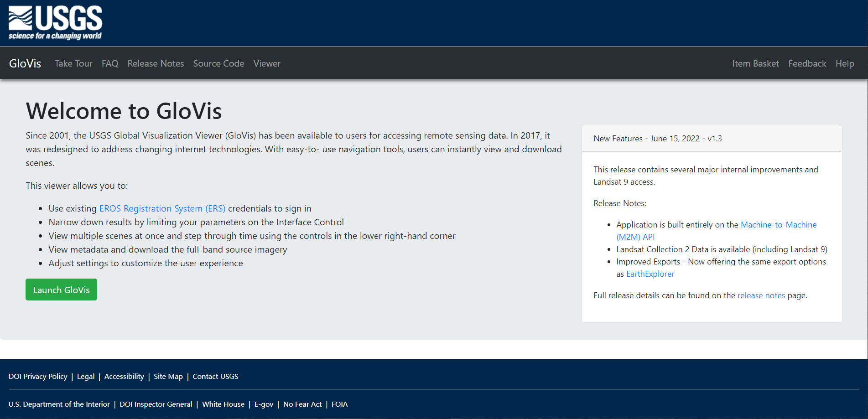Open DOI Privacy Policy footer link
This screenshot has width=868, height=419.
pyautogui.click(x=38, y=377)
